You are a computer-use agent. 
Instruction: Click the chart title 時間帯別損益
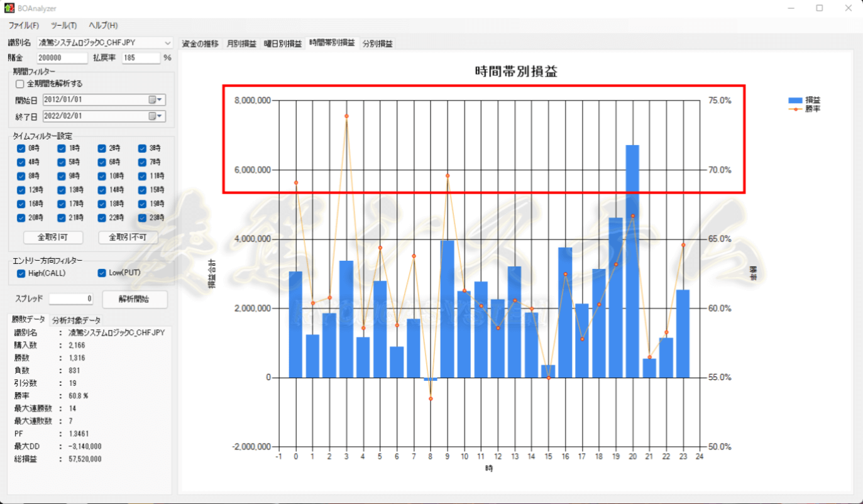pos(516,71)
